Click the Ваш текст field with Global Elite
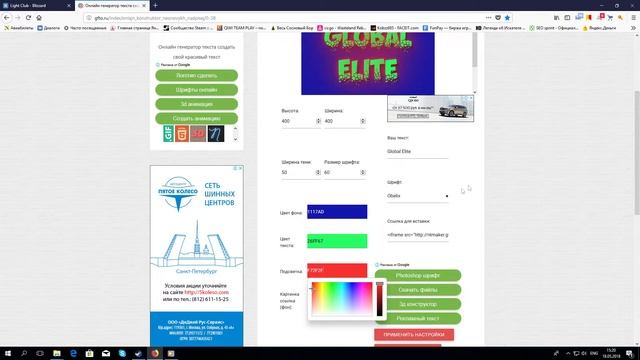Viewport: 640px width, 360px height. tap(418, 151)
